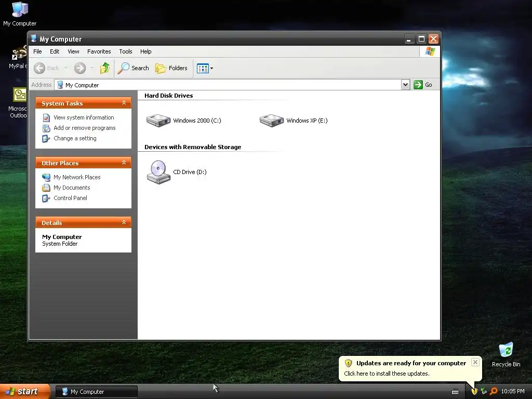Click the disabled Back button
The height and width of the screenshot is (399, 532).
coord(47,68)
